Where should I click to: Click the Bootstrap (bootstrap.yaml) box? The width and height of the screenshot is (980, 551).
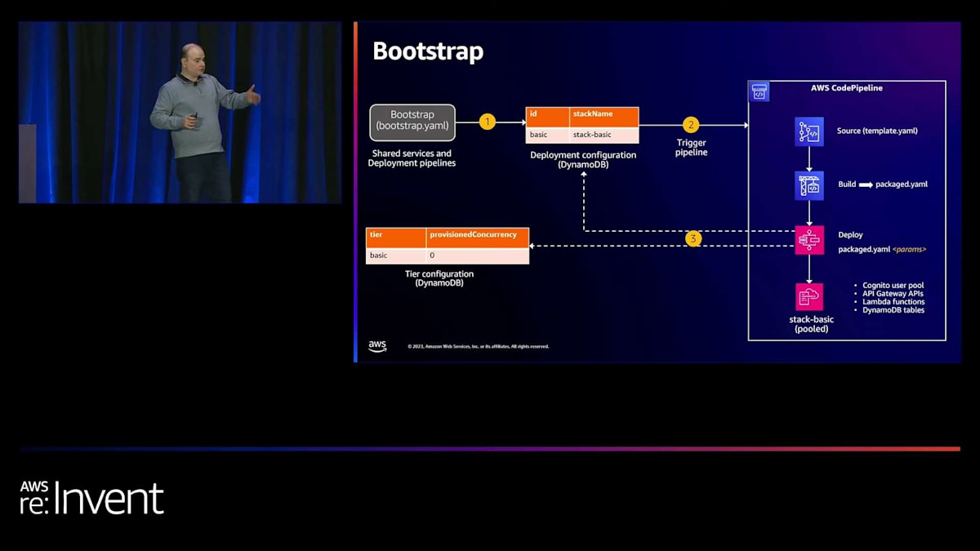(x=412, y=121)
